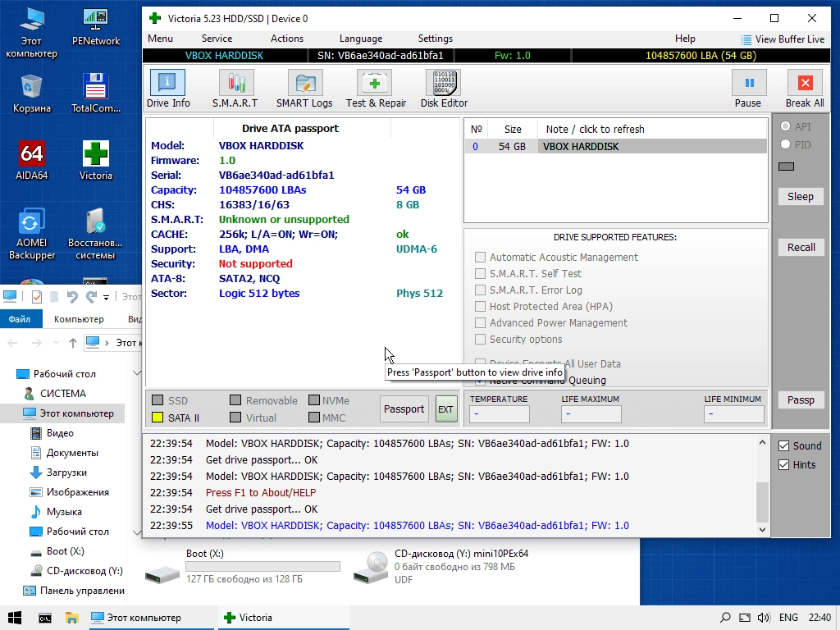Select the PIO radio button
This screenshot has height=630, width=840.
[785, 144]
